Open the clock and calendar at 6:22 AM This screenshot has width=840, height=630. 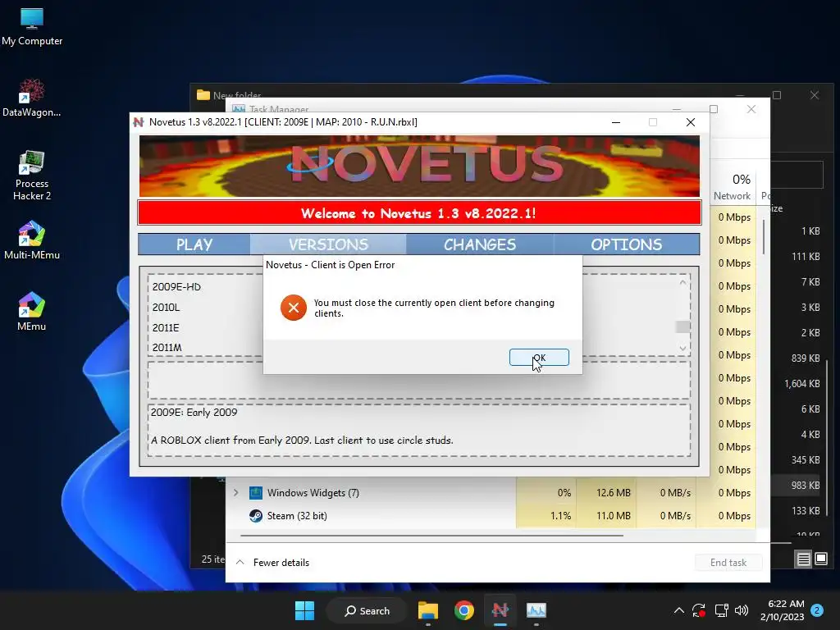click(782, 610)
